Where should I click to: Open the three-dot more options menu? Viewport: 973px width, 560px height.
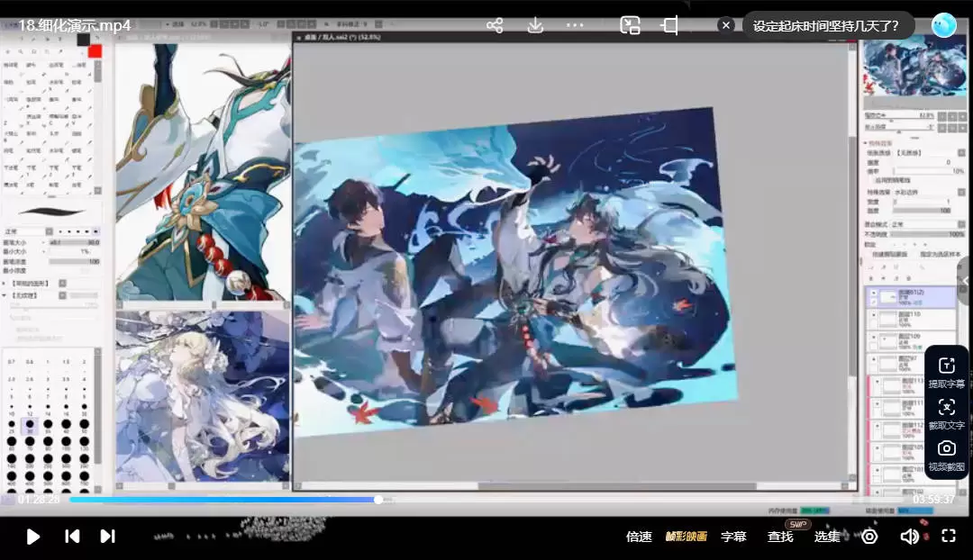point(575,25)
